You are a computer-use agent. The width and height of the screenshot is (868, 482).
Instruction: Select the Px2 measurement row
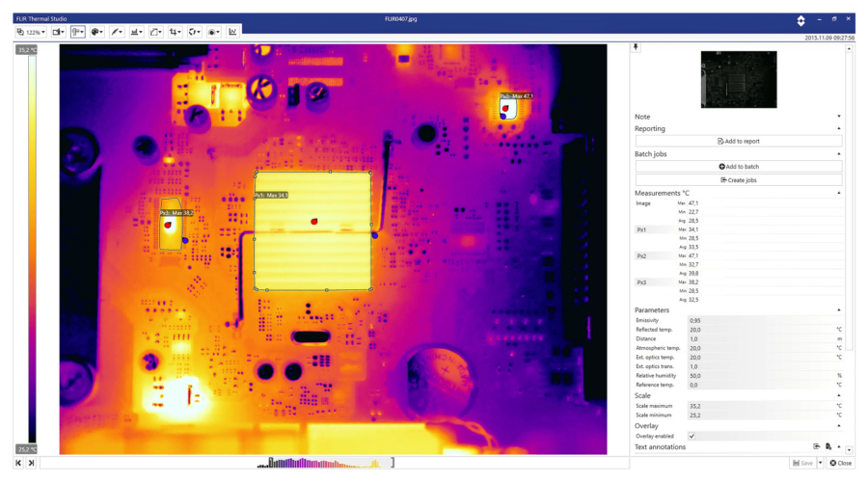point(654,256)
